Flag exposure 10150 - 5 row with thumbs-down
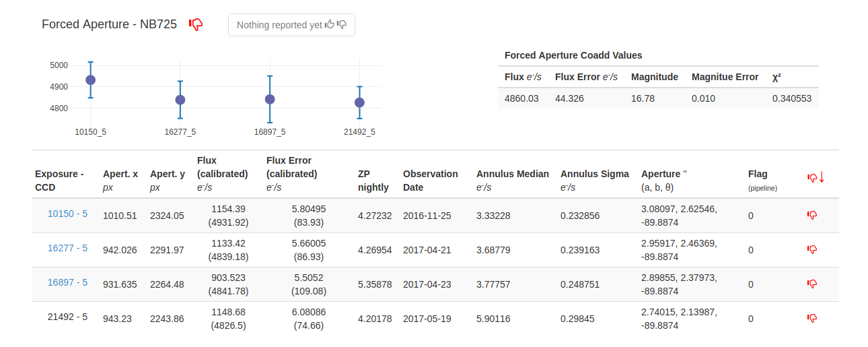Screen dimensions: 868x347 point(812,215)
